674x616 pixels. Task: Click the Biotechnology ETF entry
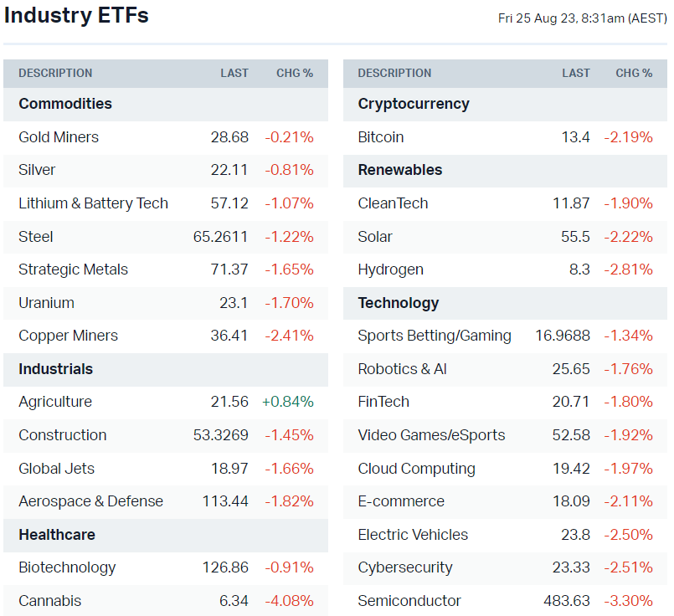click(67, 567)
